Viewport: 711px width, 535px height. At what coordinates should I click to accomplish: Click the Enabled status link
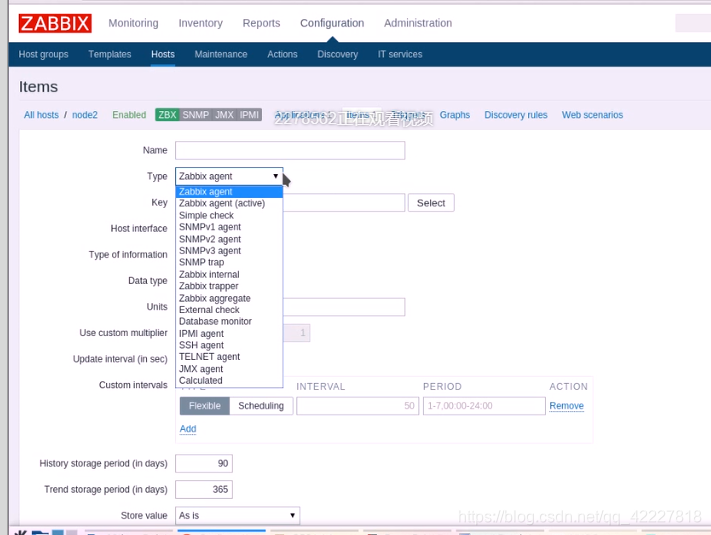tap(129, 115)
